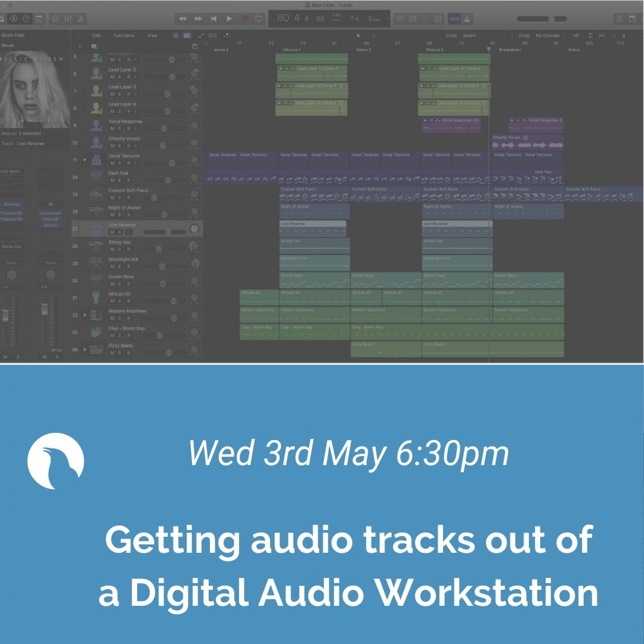Expand the Modern Machines track stack
Image resolution: width=644 pixels, height=644 pixels.
point(85,315)
